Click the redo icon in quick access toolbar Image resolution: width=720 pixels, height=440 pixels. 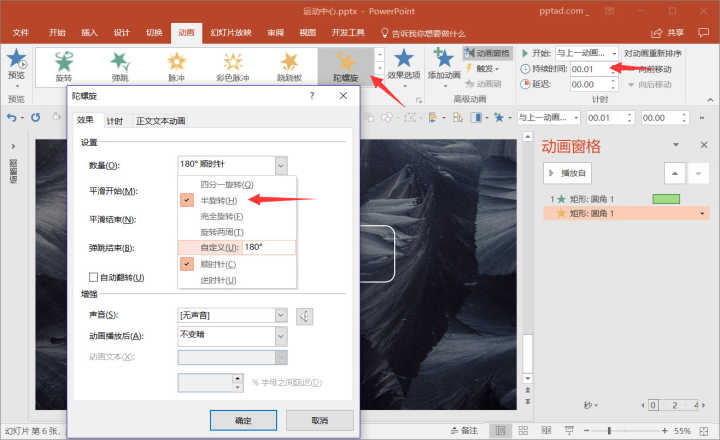click(35, 118)
